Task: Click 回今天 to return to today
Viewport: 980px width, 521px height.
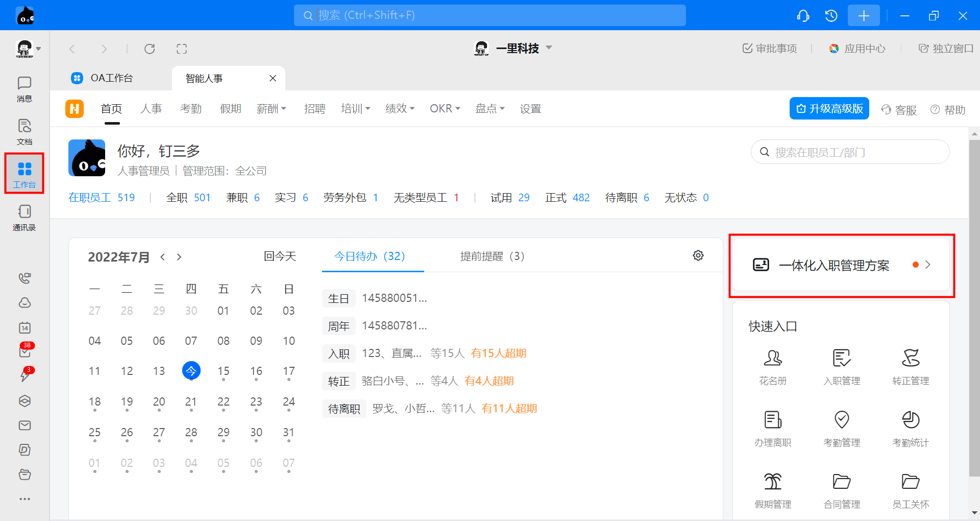Action: point(280,256)
